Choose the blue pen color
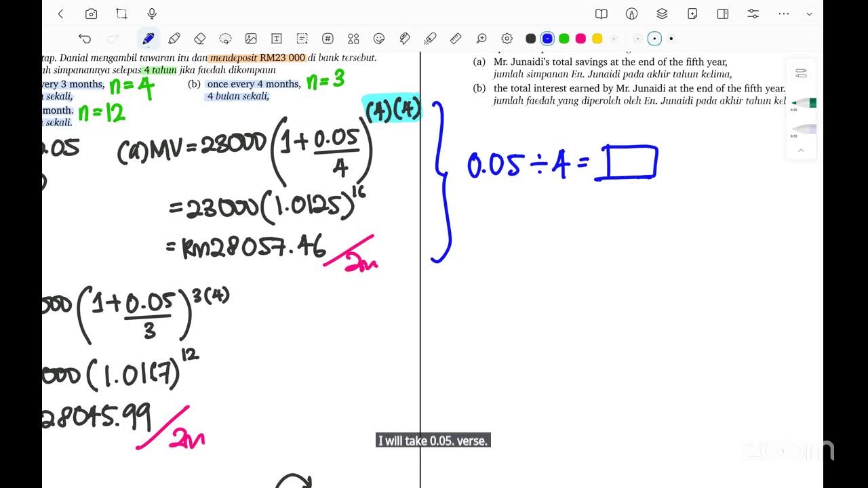This screenshot has width=868, height=488. click(547, 39)
